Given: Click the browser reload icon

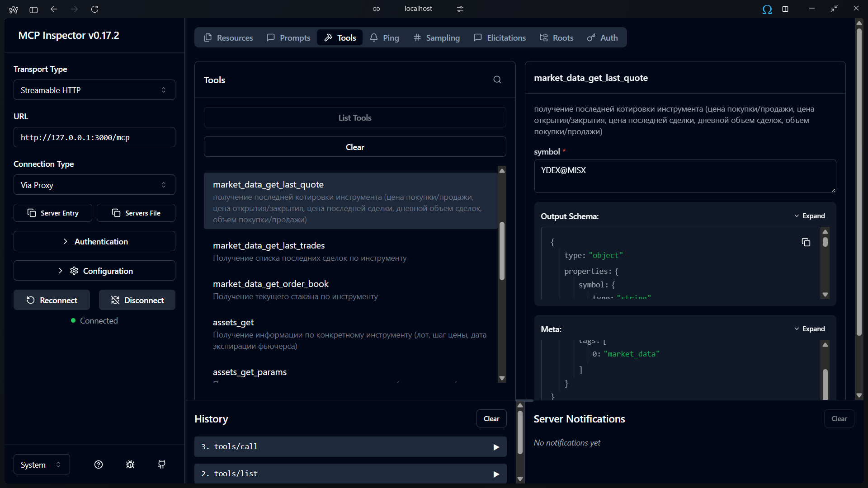Looking at the screenshot, I should [94, 9].
